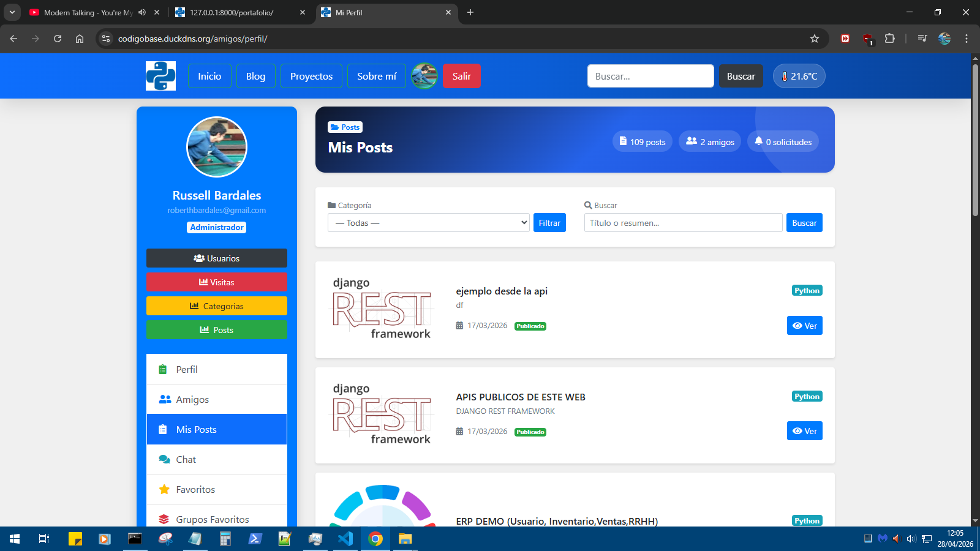The width and height of the screenshot is (980, 551).
Task: Open Visual Studio Code from the taskbar
Action: (345, 539)
